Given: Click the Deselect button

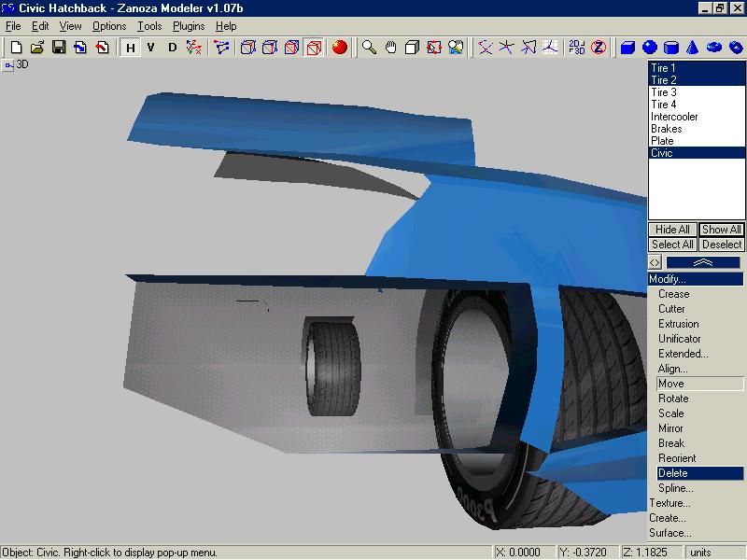Looking at the screenshot, I should click(x=722, y=245).
